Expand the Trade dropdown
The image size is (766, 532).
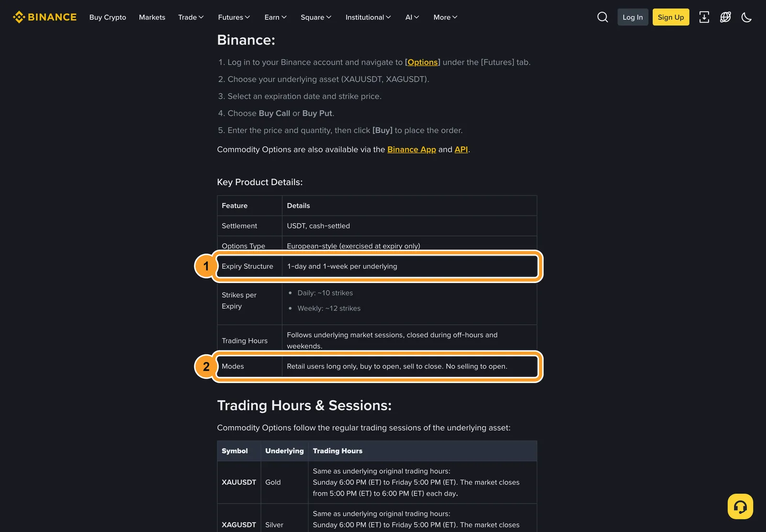(191, 17)
